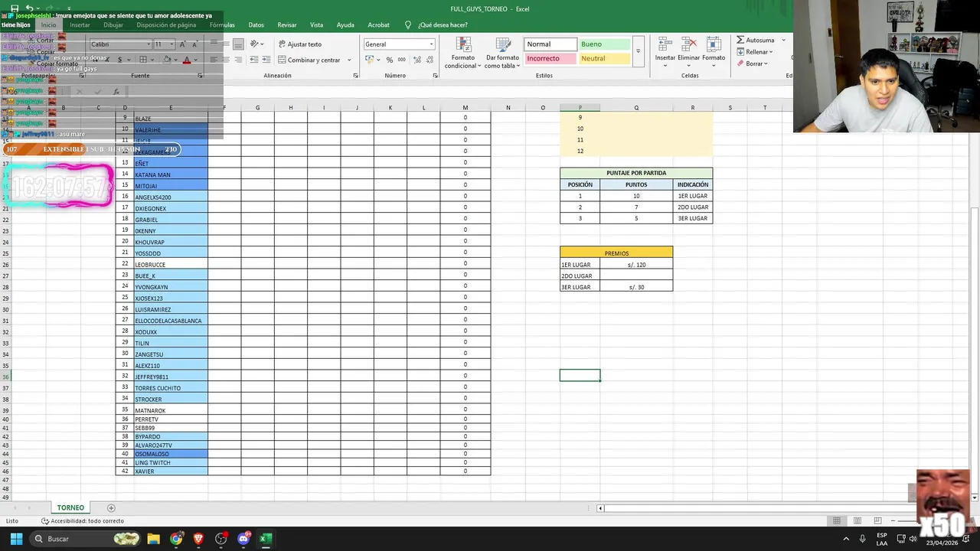
Task: Switch to Page Layout view in the status bar
Action: (857, 521)
